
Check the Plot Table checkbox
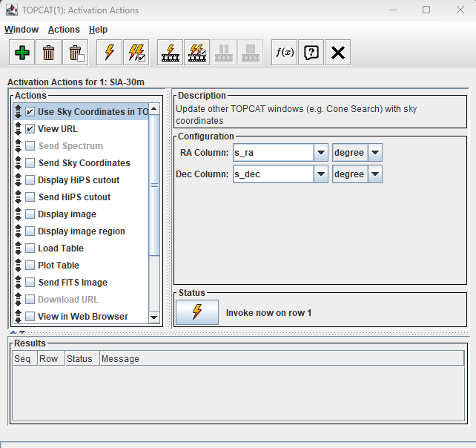pyautogui.click(x=30, y=265)
